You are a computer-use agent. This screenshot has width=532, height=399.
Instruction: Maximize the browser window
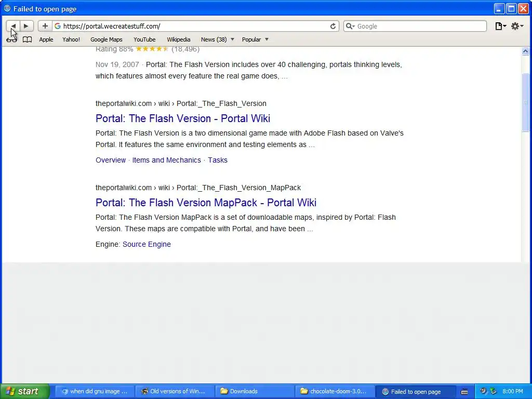[x=511, y=8]
